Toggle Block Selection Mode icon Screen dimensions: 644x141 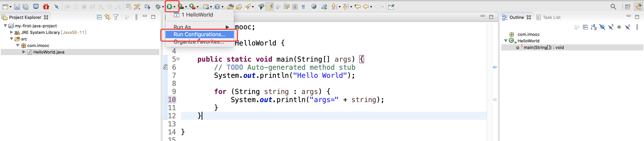pyautogui.click(x=295, y=7)
